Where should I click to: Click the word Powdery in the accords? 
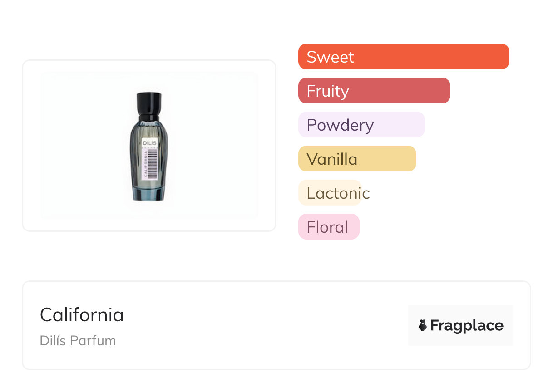pos(340,125)
